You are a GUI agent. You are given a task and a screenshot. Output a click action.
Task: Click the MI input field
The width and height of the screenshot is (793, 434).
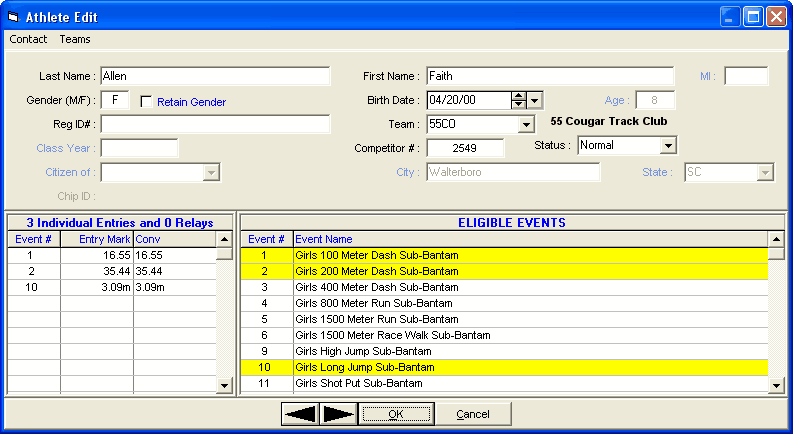click(x=746, y=76)
